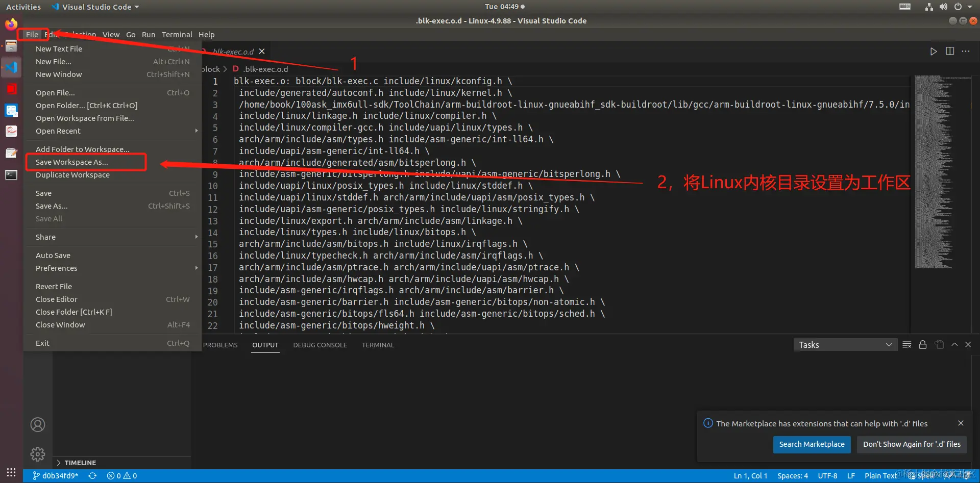This screenshot has width=980, height=483.
Task: Click the Visual Studio Code dock icon
Action: point(11,67)
